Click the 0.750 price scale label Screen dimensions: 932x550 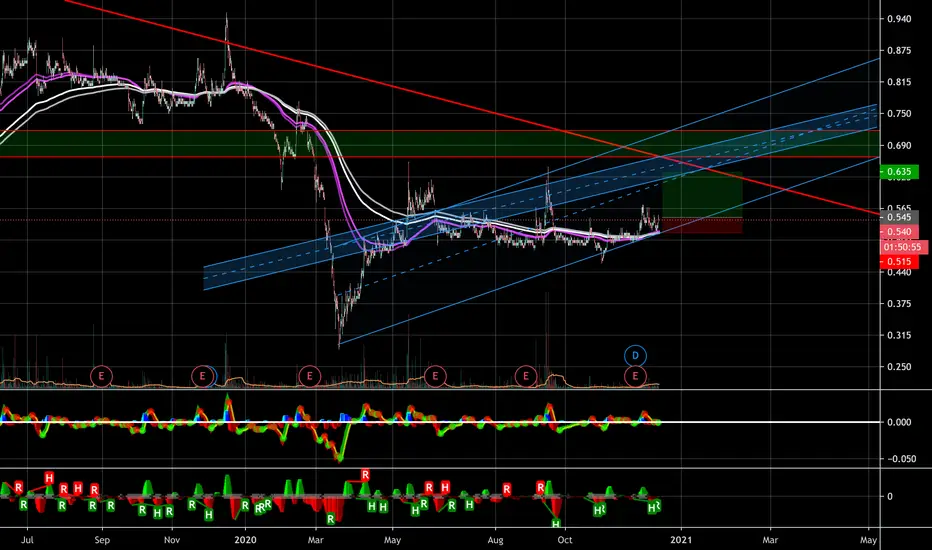(899, 114)
